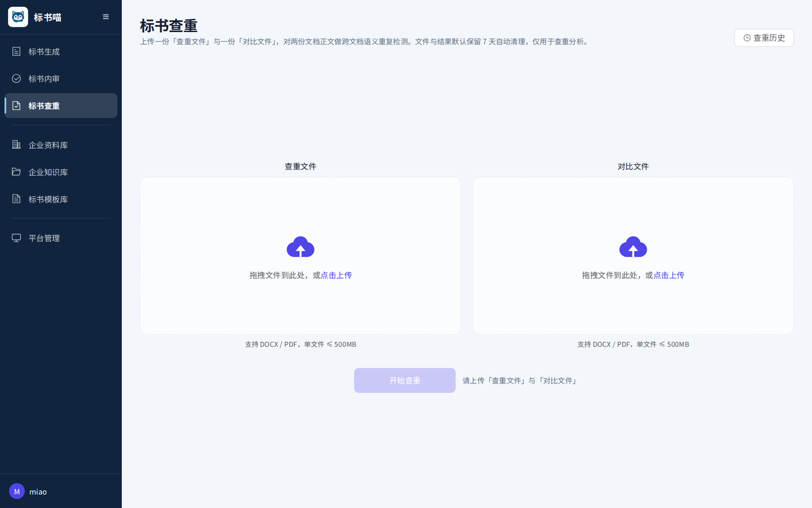Click the 查重文件 upload drop zone

(x=300, y=256)
